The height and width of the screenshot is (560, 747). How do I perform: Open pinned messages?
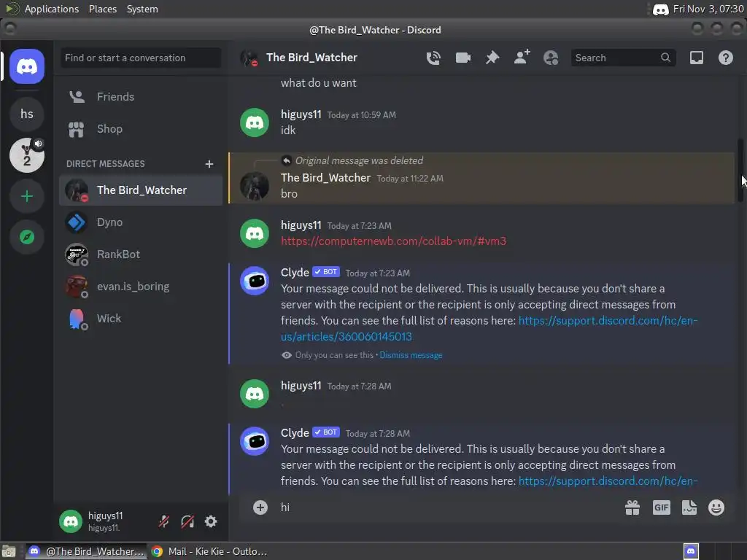pyautogui.click(x=492, y=58)
